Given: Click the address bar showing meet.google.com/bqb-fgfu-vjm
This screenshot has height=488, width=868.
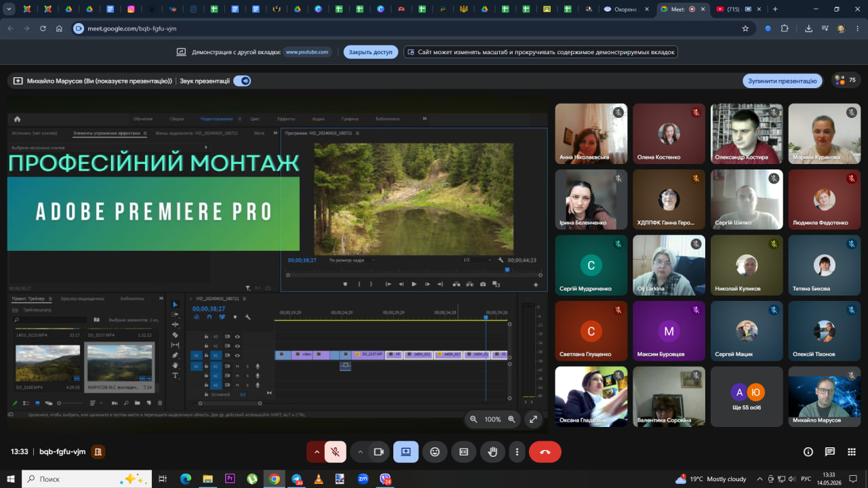Looking at the screenshot, I should (x=407, y=28).
